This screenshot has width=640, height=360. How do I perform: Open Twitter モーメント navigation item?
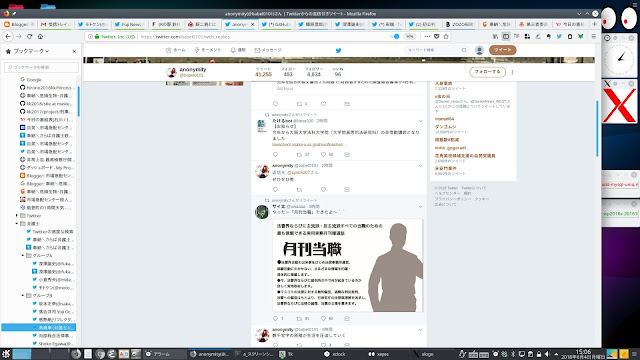pos(208,50)
